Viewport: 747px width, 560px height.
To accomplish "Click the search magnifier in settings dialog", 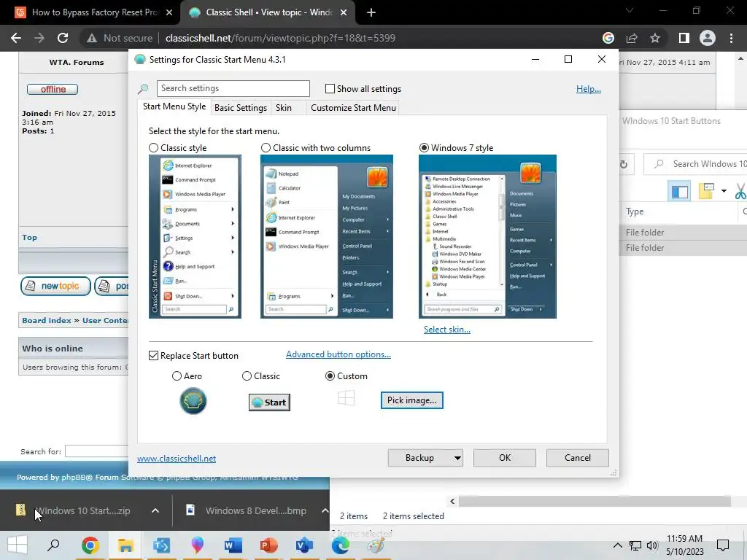I will (x=143, y=88).
